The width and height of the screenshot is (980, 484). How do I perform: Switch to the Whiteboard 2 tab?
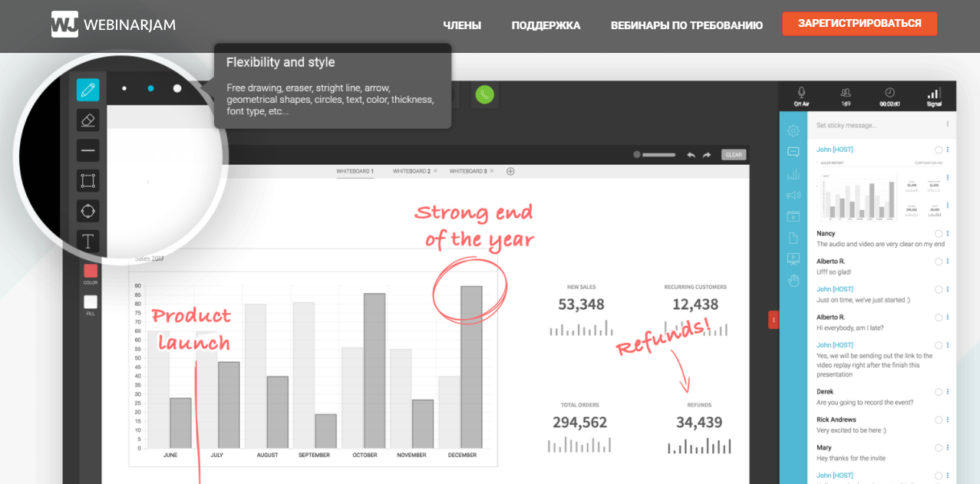coord(411,171)
